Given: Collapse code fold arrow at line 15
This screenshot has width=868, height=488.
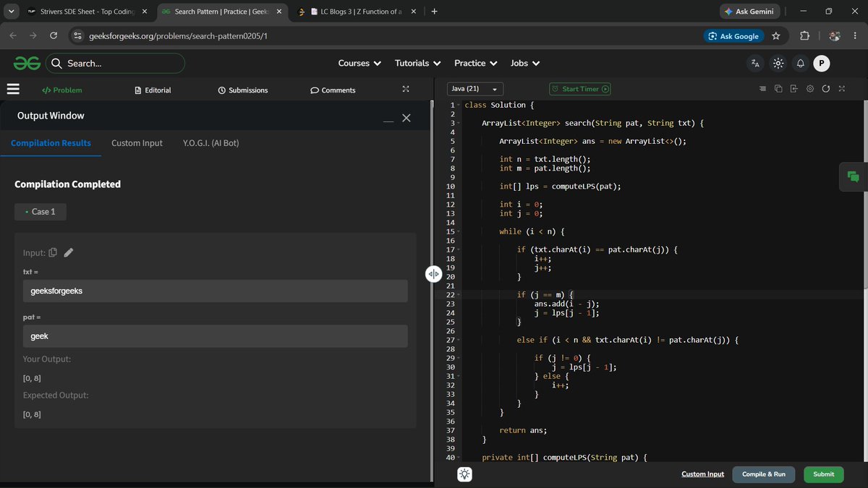Looking at the screenshot, I should pyautogui.click(x=459, y=232).
